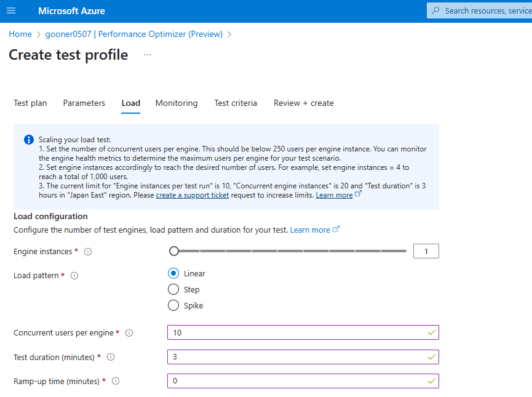Go to Review + create tab

[x=304, y=103]
